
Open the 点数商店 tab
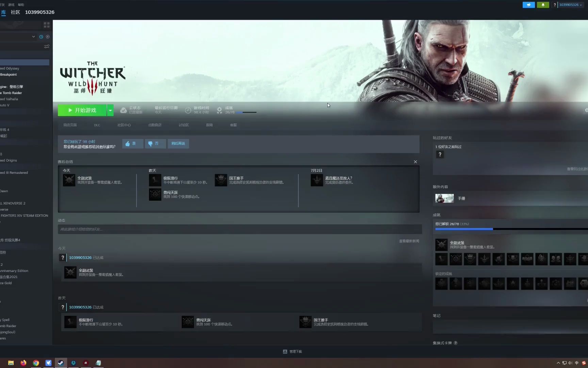[155, 125]
